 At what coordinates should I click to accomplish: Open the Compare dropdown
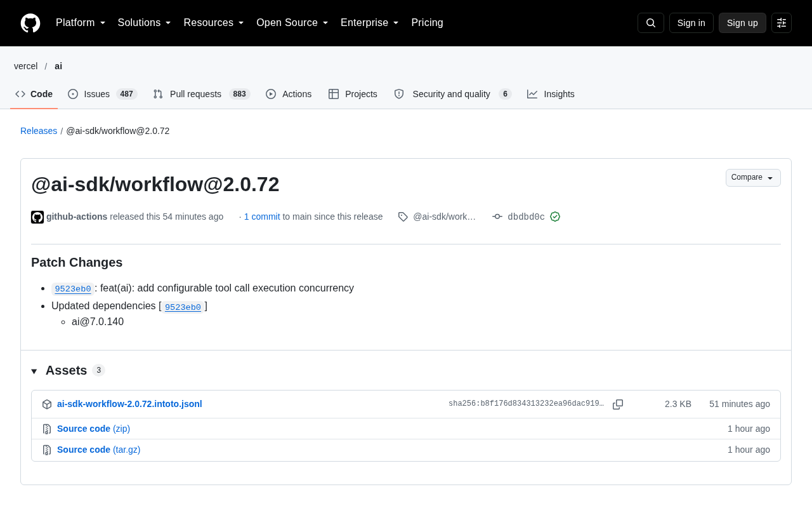(753, 178)
